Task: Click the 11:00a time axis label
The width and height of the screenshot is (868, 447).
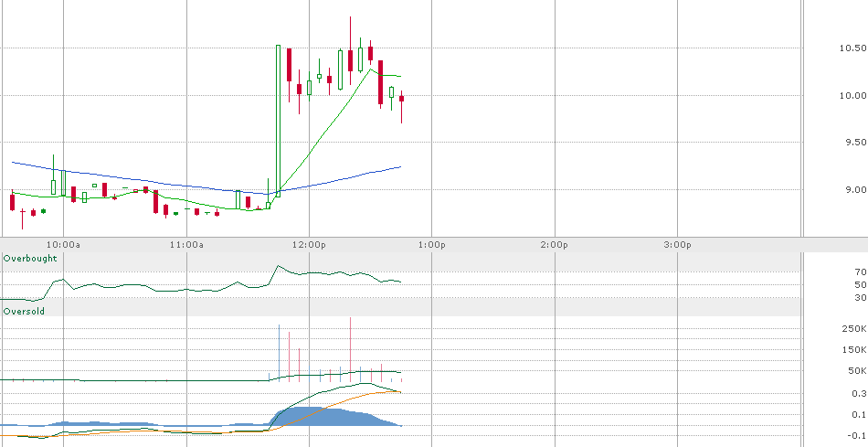Action: (x=186, y=245)
